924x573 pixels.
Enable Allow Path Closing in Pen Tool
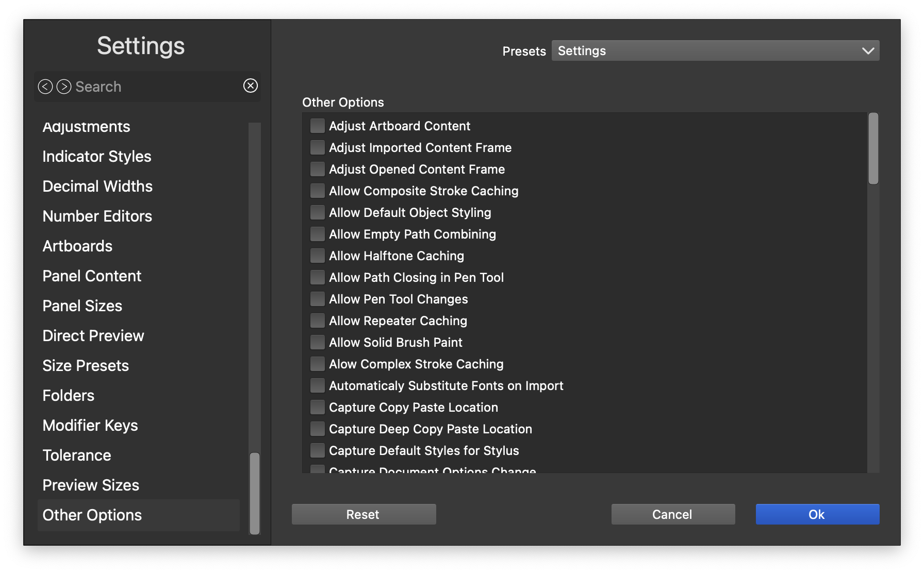coord(318,278)
